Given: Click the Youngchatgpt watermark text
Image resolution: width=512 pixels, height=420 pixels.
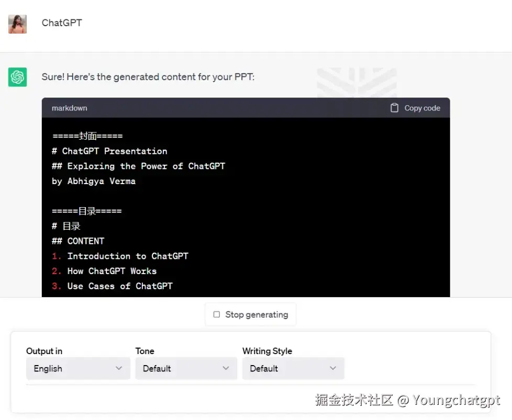Looking at the screenshot, I should 414,400.
